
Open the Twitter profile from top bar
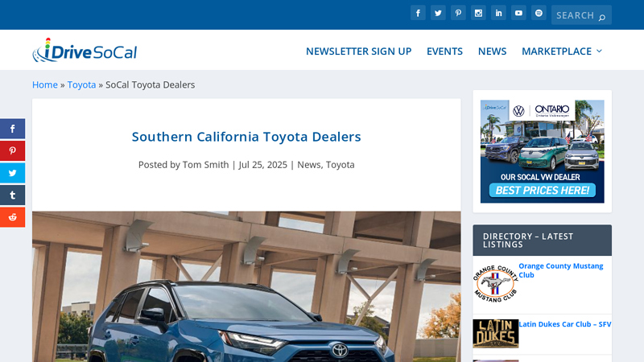pyautogui.click(x=438, y=13)
